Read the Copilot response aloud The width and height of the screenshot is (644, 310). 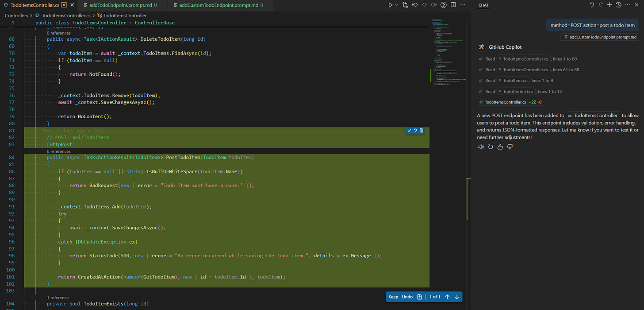coord(481,147)
